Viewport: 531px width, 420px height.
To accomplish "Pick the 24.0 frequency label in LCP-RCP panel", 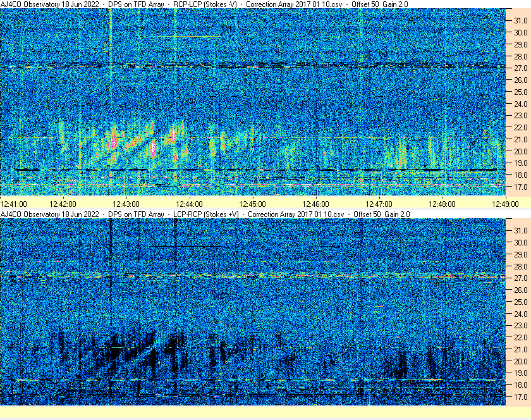I will click(521, 314).
